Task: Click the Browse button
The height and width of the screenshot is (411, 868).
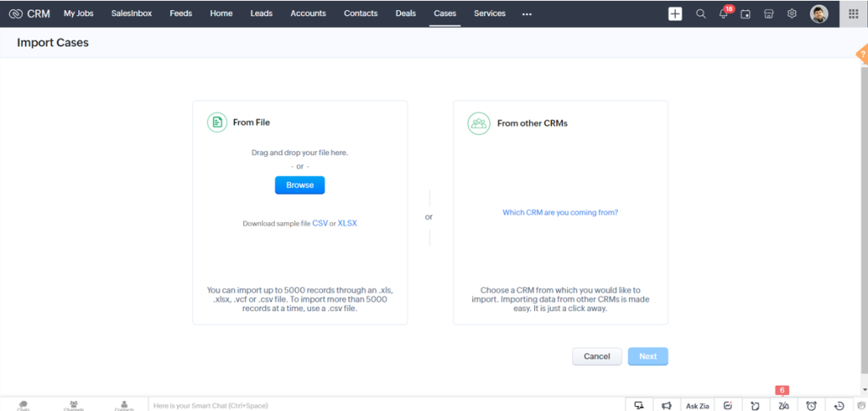Action: tap(299, 185)
